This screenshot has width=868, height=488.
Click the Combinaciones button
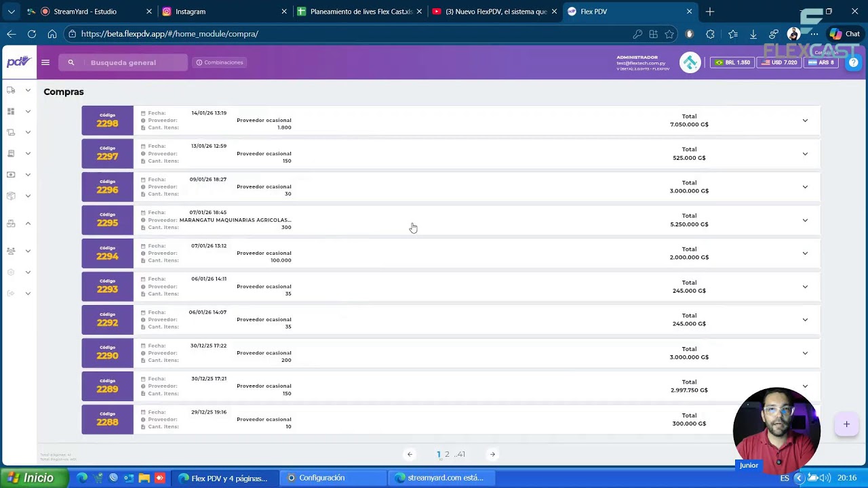click(220, 62)
